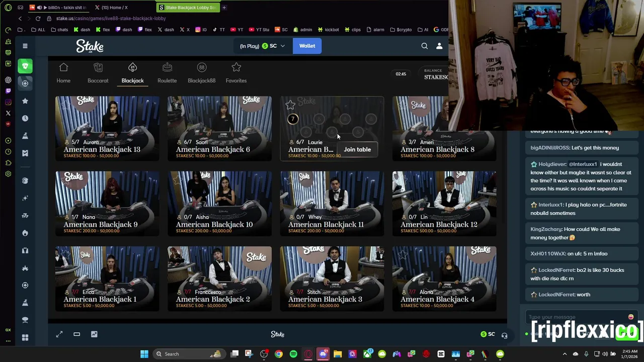Screen dimensions: 644x362
Task: Favorite the Laurie table star icon
Action: pos(290,105)
